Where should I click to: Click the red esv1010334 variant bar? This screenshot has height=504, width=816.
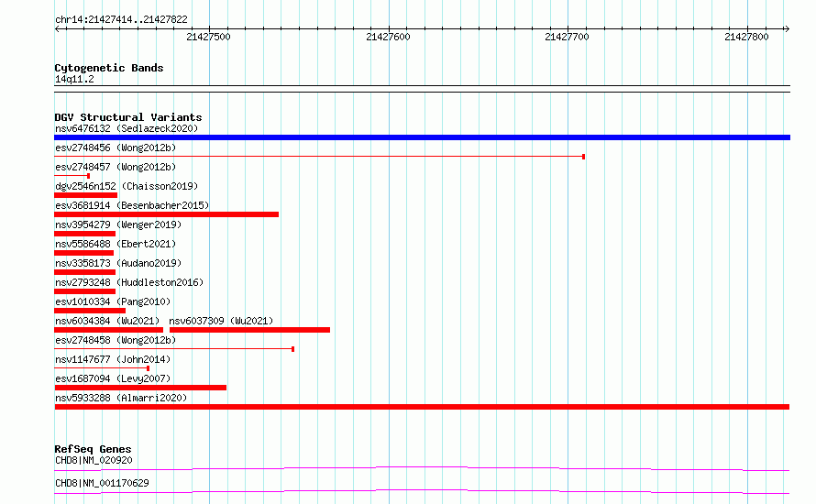(x=90, y=311)
